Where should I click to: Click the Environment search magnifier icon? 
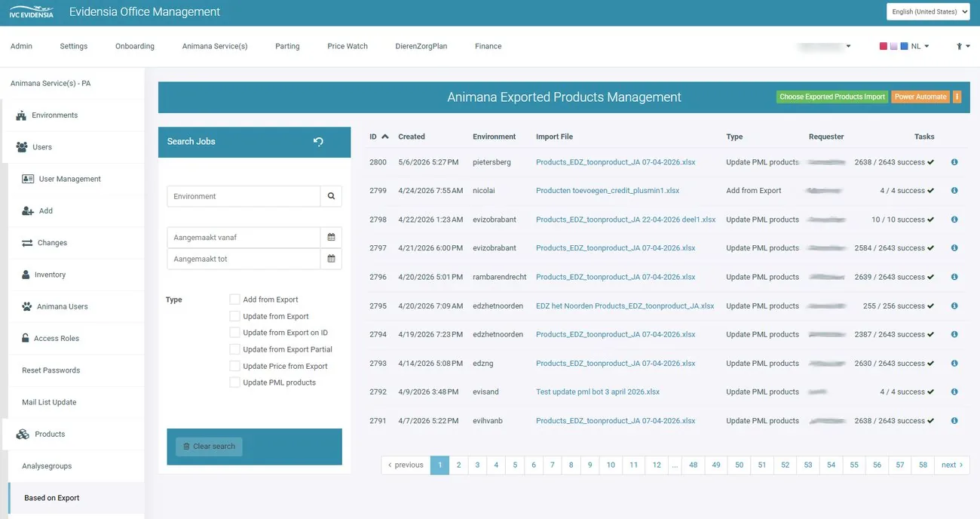(331, 196)
